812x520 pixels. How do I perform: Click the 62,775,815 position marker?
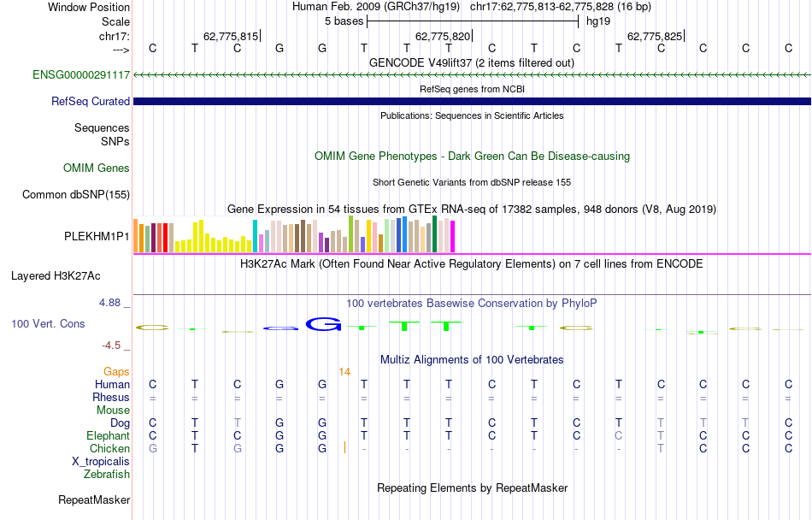point(231,36)
